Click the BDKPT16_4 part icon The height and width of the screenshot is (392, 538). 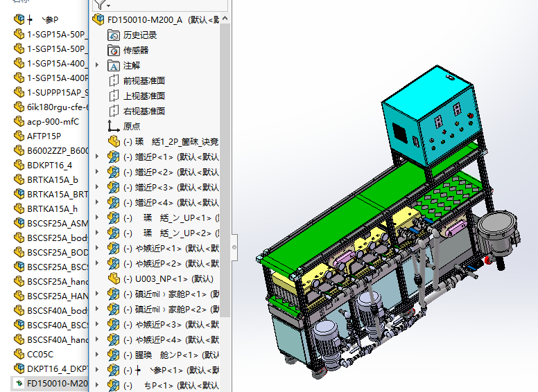coord(19,165)
